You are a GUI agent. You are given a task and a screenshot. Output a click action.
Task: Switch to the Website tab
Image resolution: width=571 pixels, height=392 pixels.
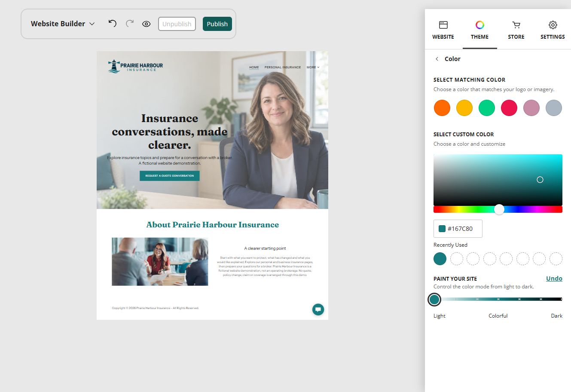443,30
